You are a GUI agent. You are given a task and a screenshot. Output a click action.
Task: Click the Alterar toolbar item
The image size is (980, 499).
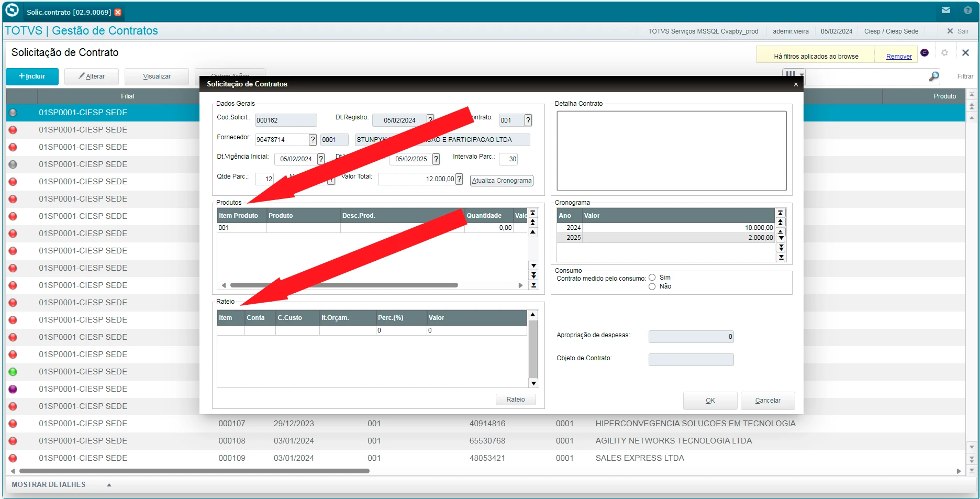(x=92, y=76)
